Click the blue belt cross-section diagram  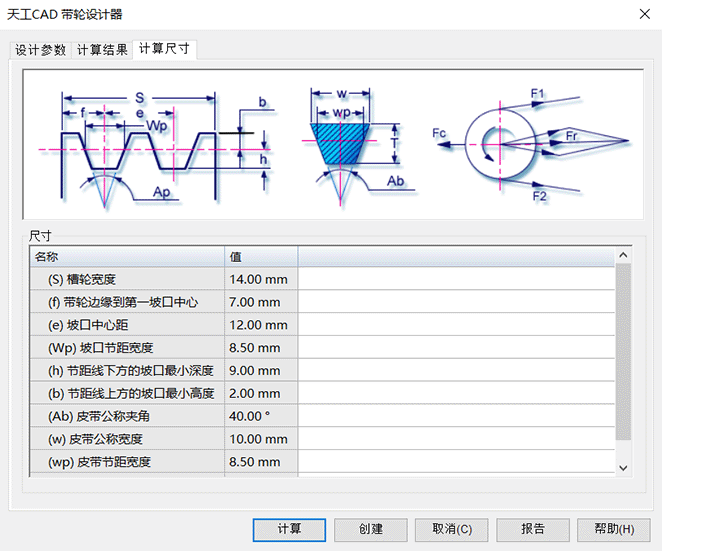(342, 142)
